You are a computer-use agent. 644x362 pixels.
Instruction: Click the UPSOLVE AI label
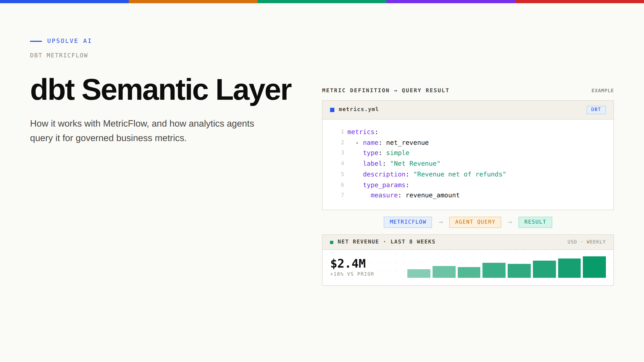[x=69, y=41]
